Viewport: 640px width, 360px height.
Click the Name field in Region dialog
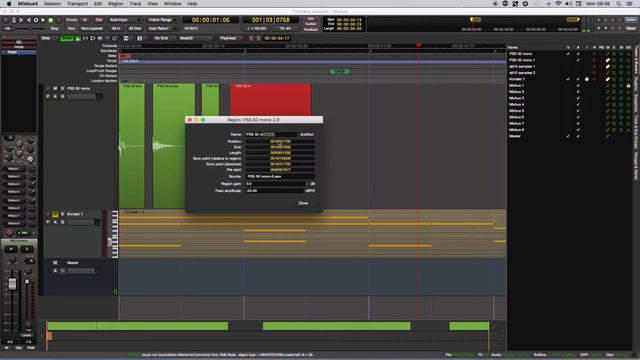click(271, 134)
